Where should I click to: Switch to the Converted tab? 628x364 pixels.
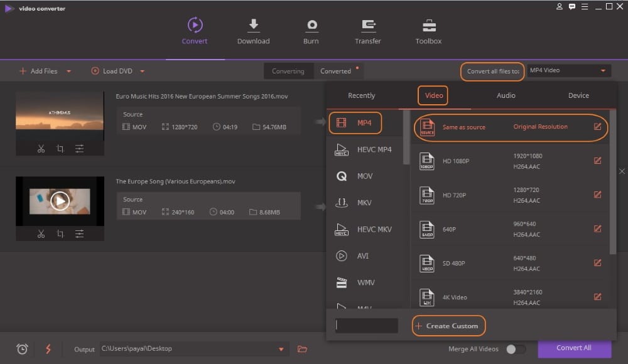click(x=336, y=71)
